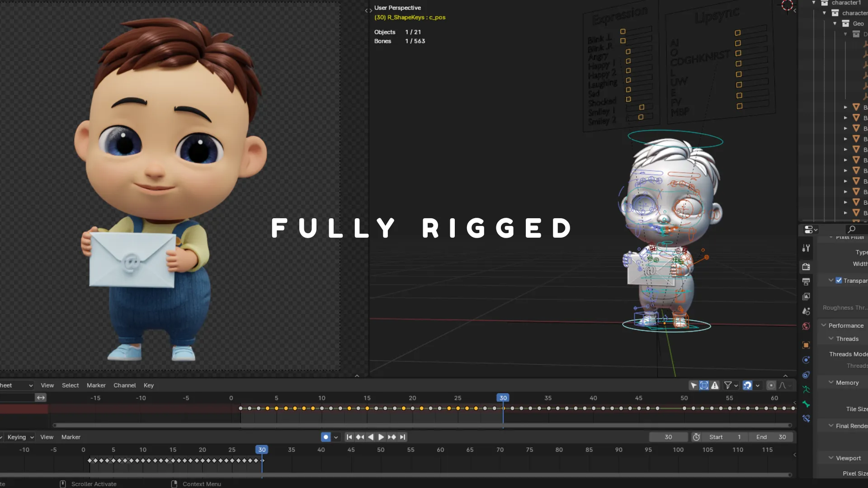Disable Only Show Selected in the Dope Sheet
This screenshot has width=868, height=488.
(x=694, y=385)
